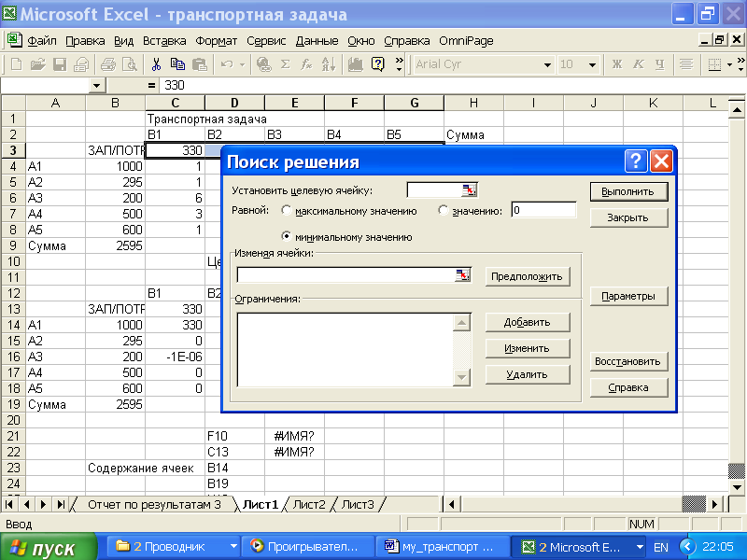Open the Правка menu

85,41
